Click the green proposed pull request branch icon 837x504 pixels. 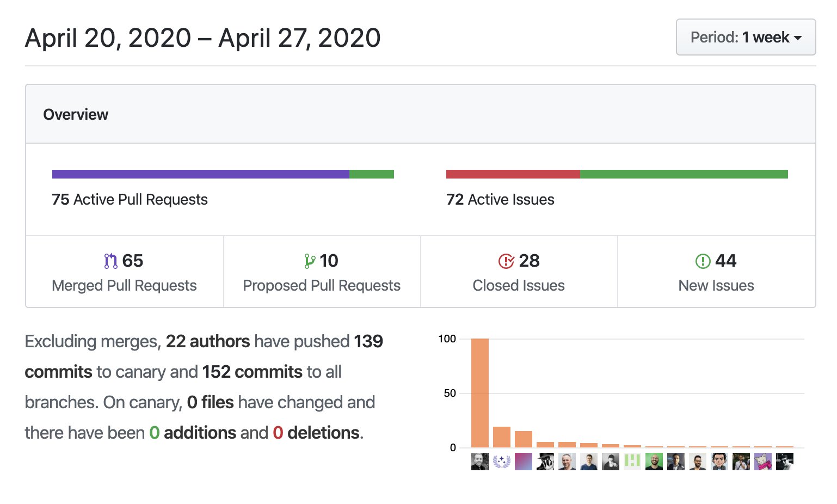310,261
